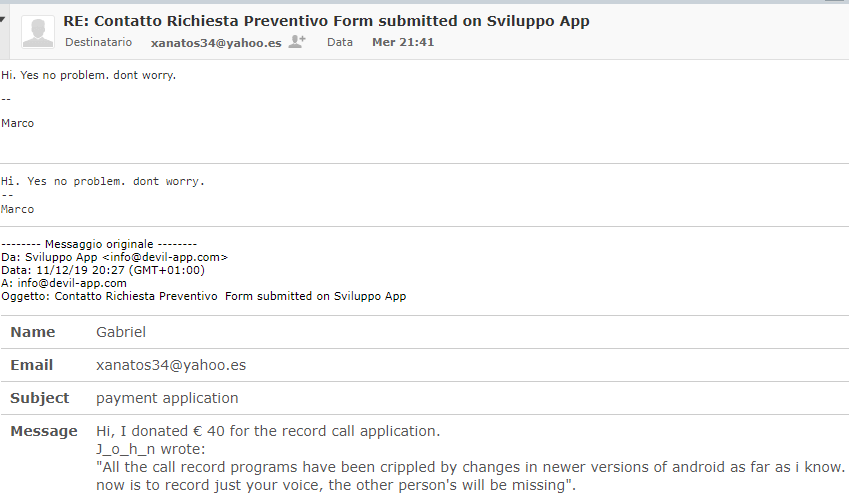Click the Destinatario label
Viewport: 849px width, 499px height.
98,43
